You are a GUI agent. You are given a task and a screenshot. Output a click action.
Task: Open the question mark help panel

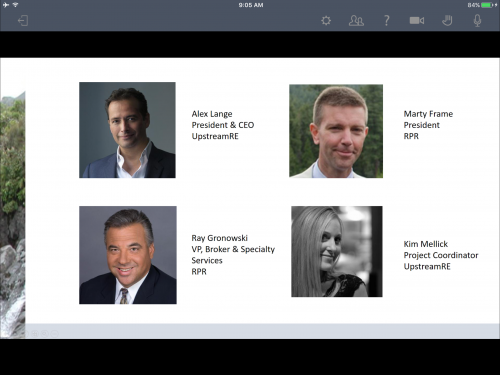click(386, 21)
